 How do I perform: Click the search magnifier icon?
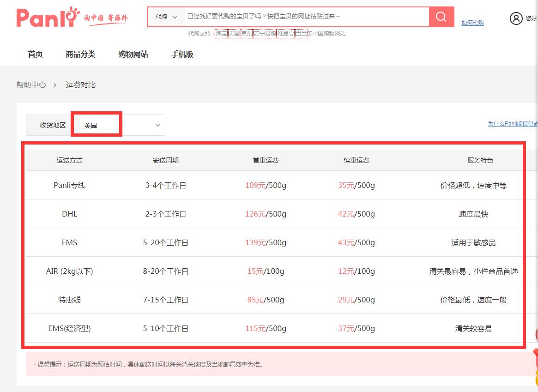click(440, 17)
